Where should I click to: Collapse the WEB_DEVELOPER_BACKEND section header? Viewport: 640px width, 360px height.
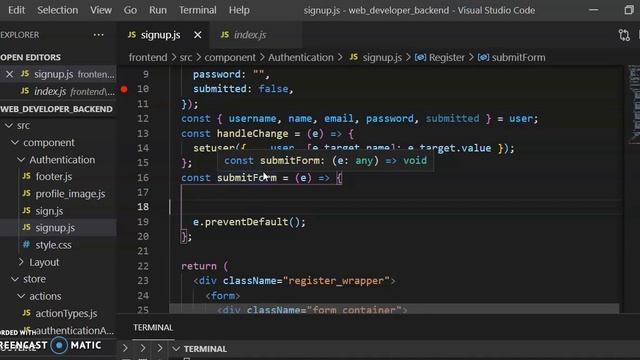click(x=56, y=109)
